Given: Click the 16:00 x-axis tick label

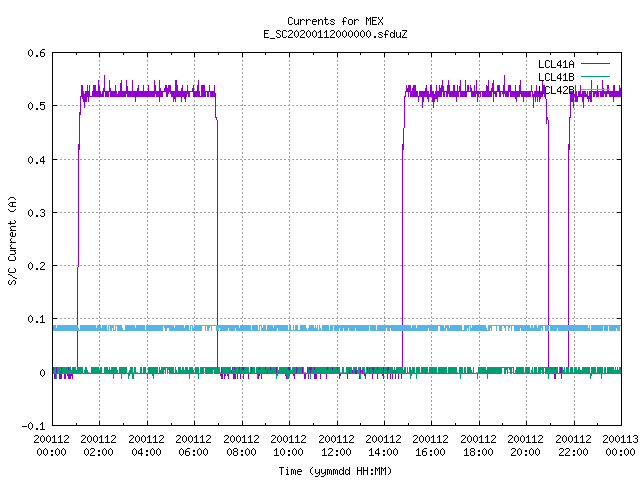Looking at the screenshot, I should coord(431,452).
